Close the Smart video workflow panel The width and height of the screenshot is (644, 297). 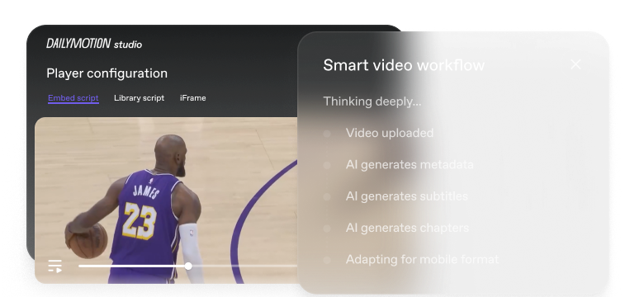(x=575, y=64)
